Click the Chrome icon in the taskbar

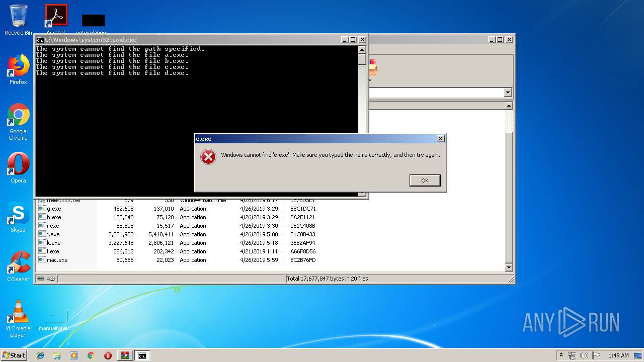click(x=91, y=355)
